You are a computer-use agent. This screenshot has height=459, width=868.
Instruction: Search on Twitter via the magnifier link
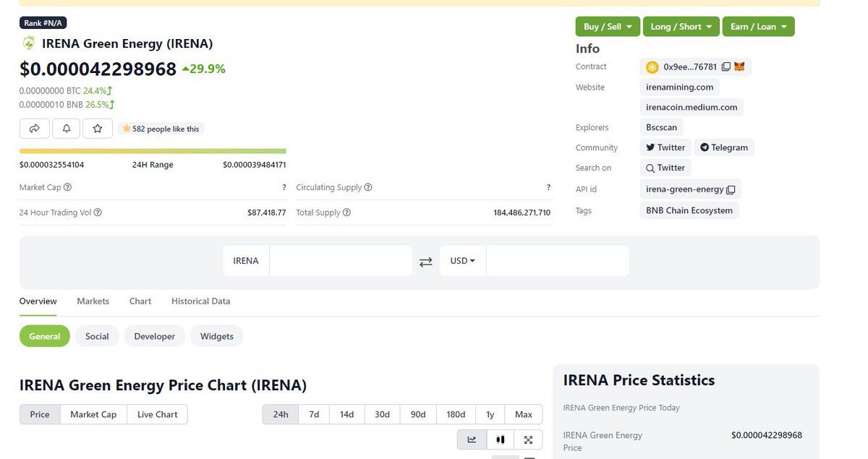[665, 168]
